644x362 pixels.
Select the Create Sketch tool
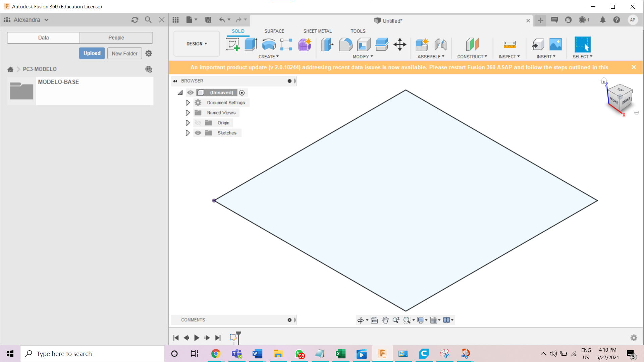(x=233, y=44)
